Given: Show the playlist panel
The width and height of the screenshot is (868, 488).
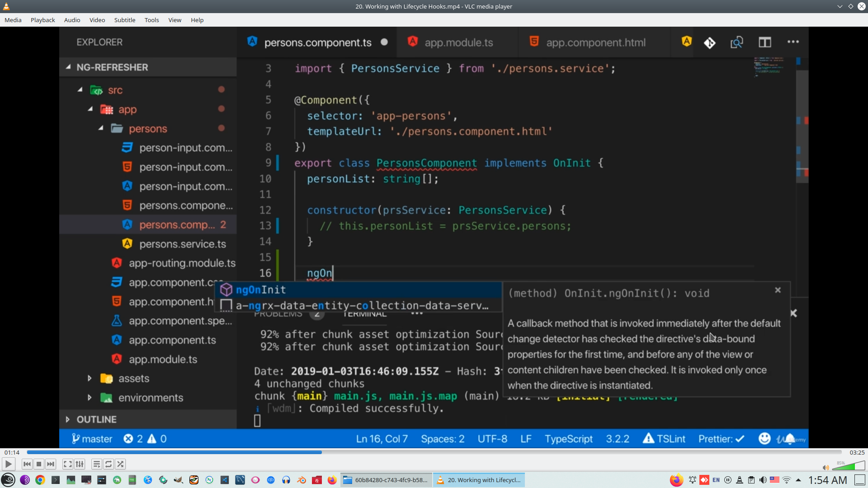Looking at the screenshot, I should tap(96, 464).
